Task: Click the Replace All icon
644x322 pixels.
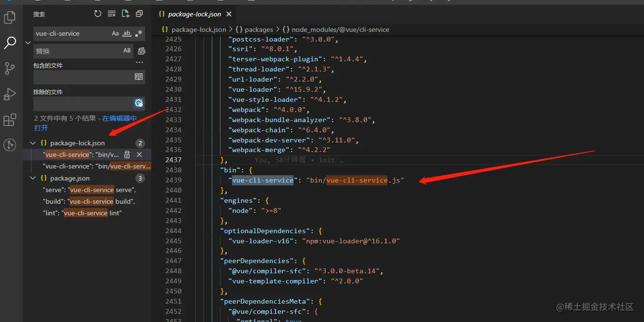Action: (x=142, y=50)
